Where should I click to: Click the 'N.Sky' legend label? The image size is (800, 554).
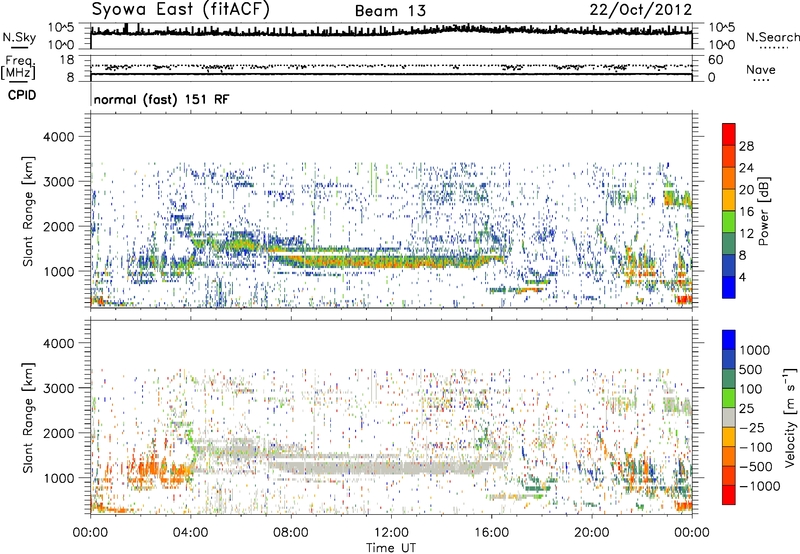[19, 37]
